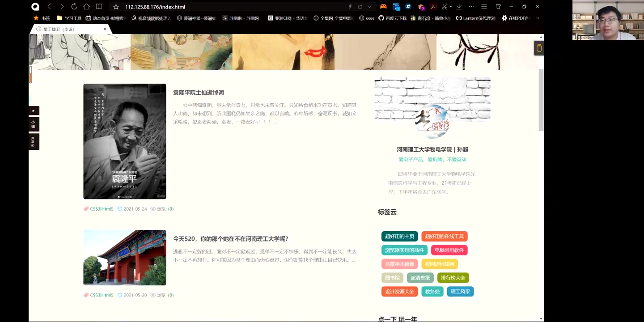Open the 斗图啦 bookmark

(x=241, y=18)
